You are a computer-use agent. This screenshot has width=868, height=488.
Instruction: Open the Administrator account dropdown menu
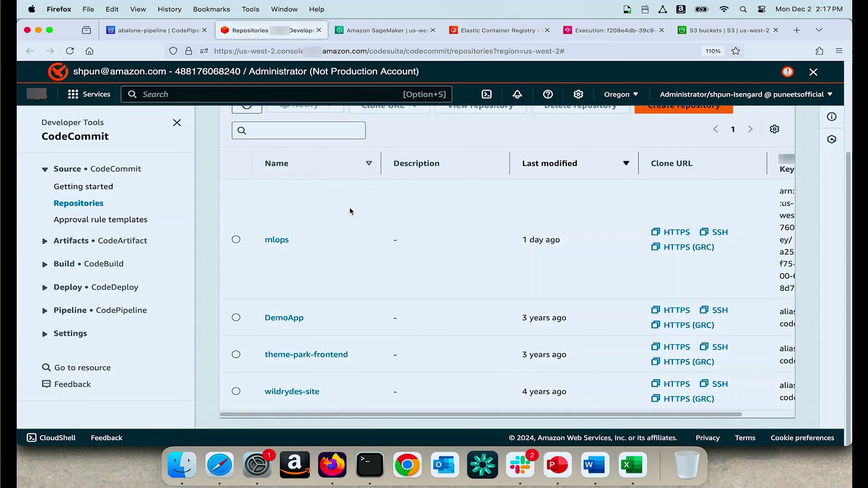[x=745, y=94]
